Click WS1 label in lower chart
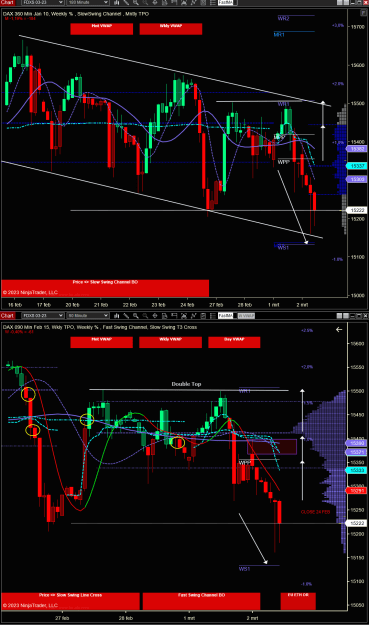Image resolution: width=369 pixels, height=625 pixels. point(244,569)
